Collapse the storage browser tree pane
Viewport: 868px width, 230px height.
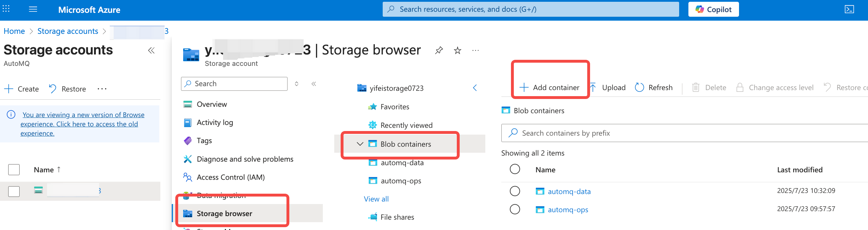click(475, 88)
